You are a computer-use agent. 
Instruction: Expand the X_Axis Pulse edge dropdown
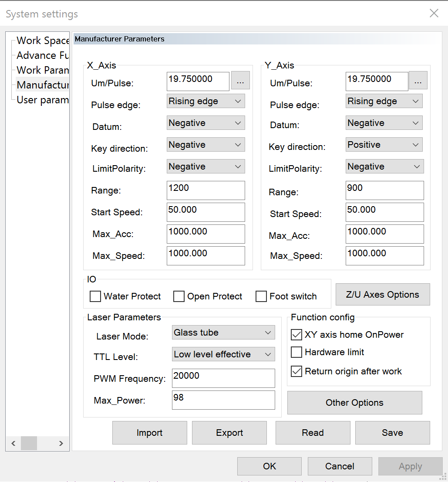(205, 101)
